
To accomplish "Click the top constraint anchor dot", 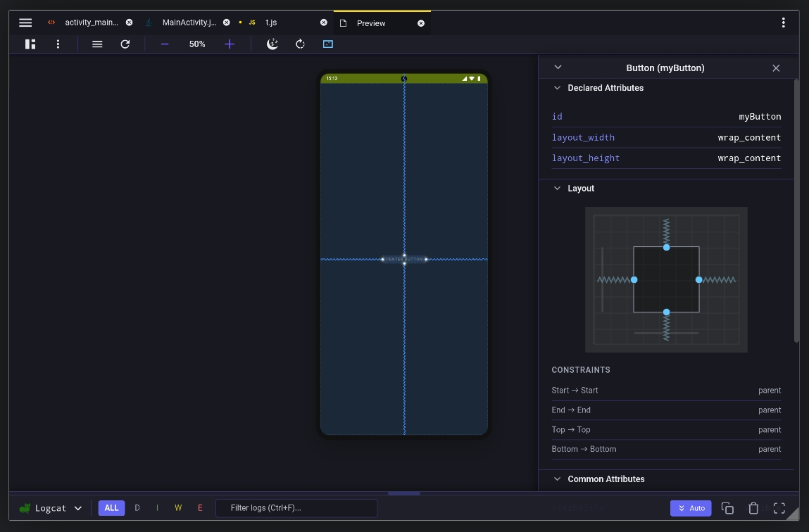I will (667, 248).
